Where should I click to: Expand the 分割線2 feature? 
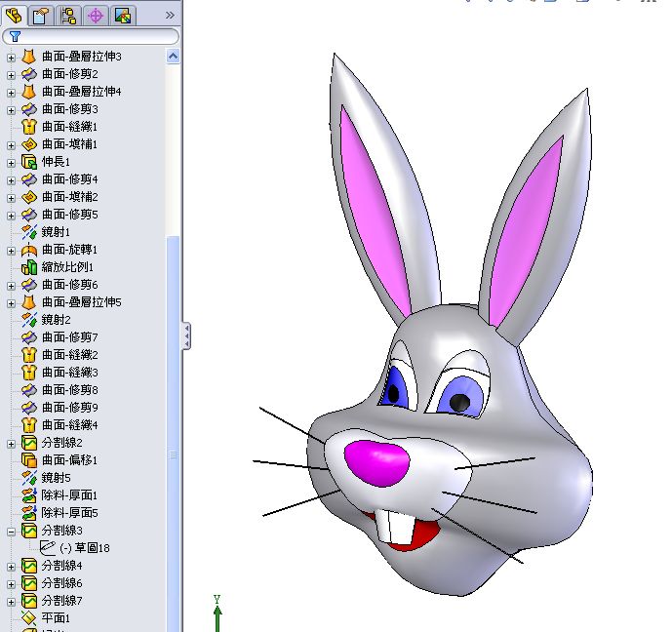(x=11, y=444)
